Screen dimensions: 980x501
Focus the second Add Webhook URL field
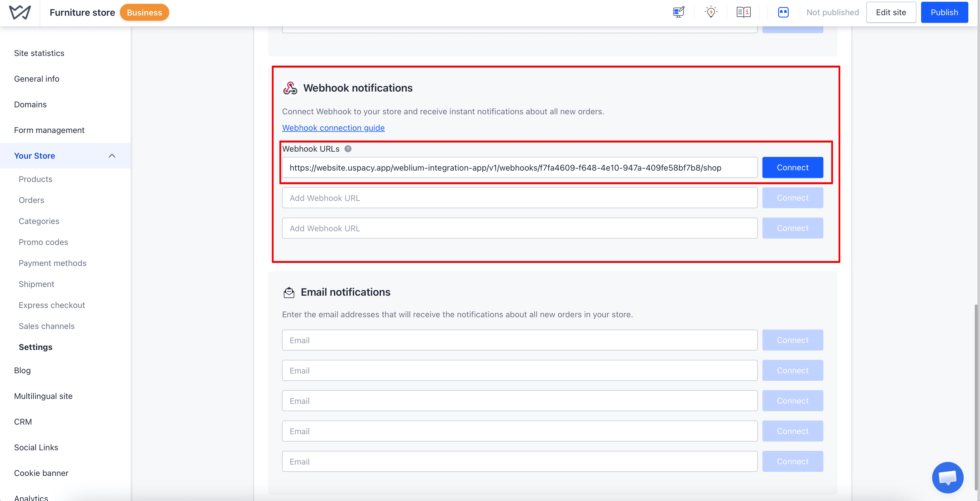coord(520,228)
